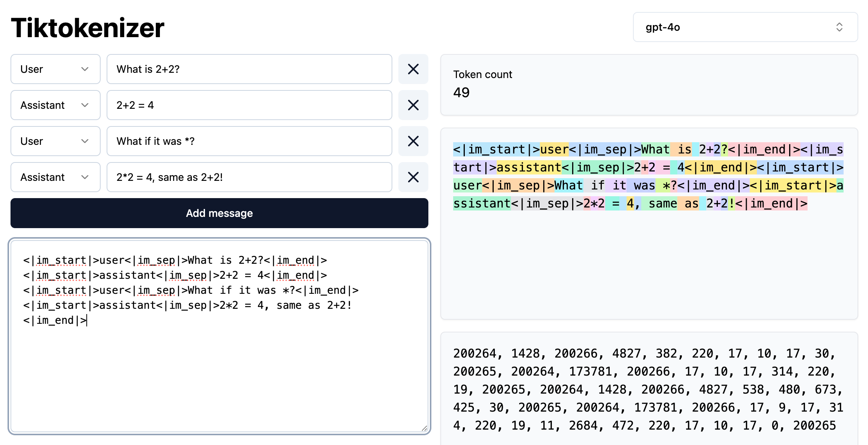This screenshot has width=868, height=445.
Task: Delete the '2+2 = 4' assistant message
Action: (x=413, y=105)
